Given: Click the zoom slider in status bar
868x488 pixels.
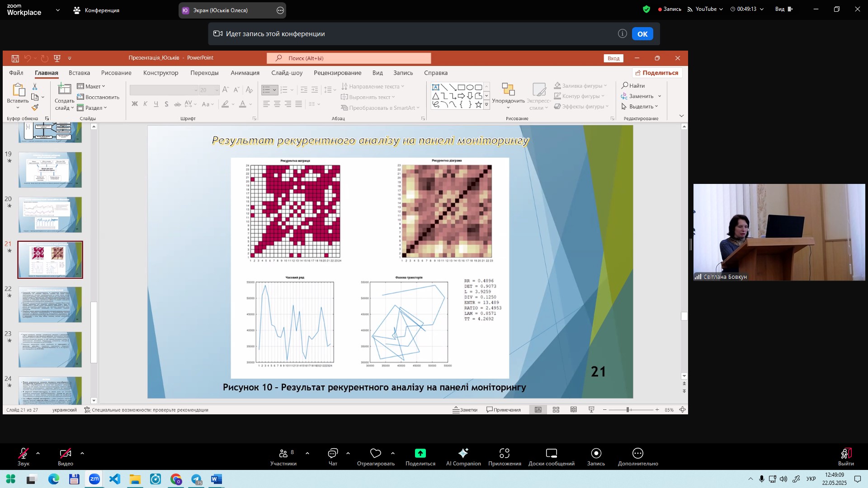Looking at the screenshot, I should (x=628, y=410).
